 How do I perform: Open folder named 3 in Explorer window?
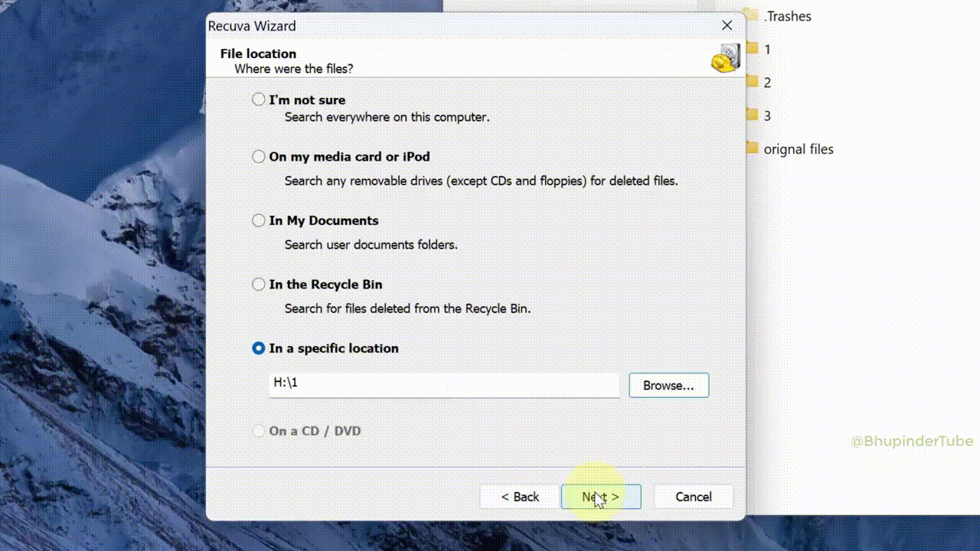point(767,116)
